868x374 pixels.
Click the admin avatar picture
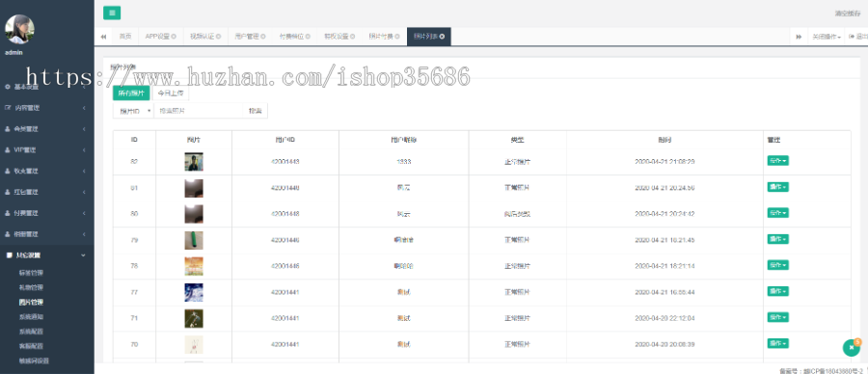point(20,29)
